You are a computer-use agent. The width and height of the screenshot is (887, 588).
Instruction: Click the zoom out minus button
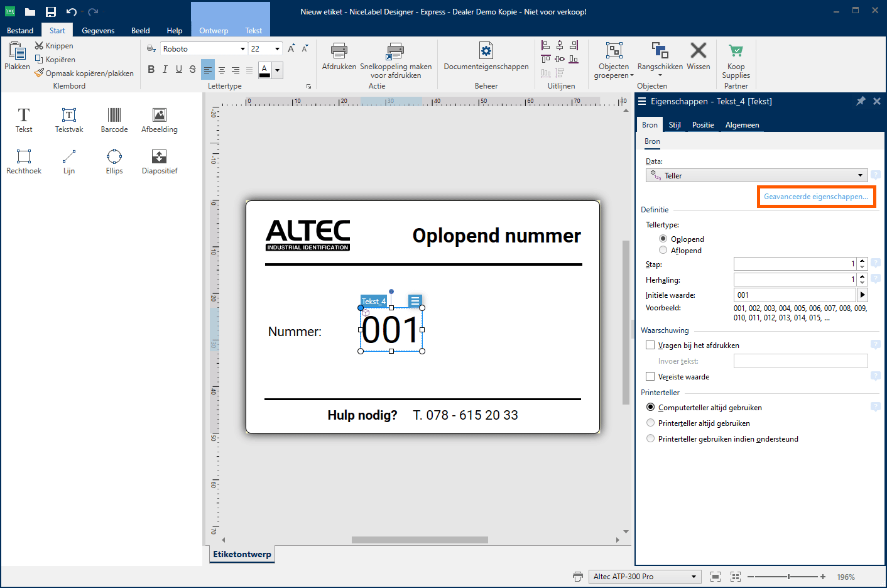750,577
